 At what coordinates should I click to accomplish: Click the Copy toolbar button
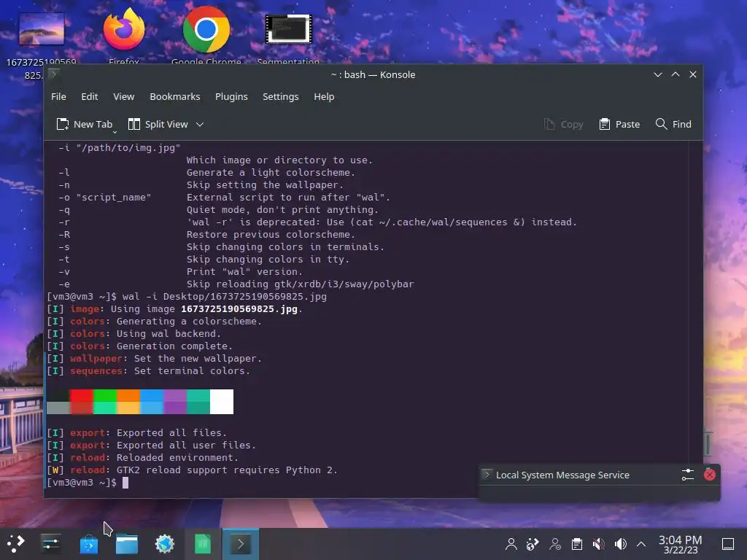coord(564,124)
